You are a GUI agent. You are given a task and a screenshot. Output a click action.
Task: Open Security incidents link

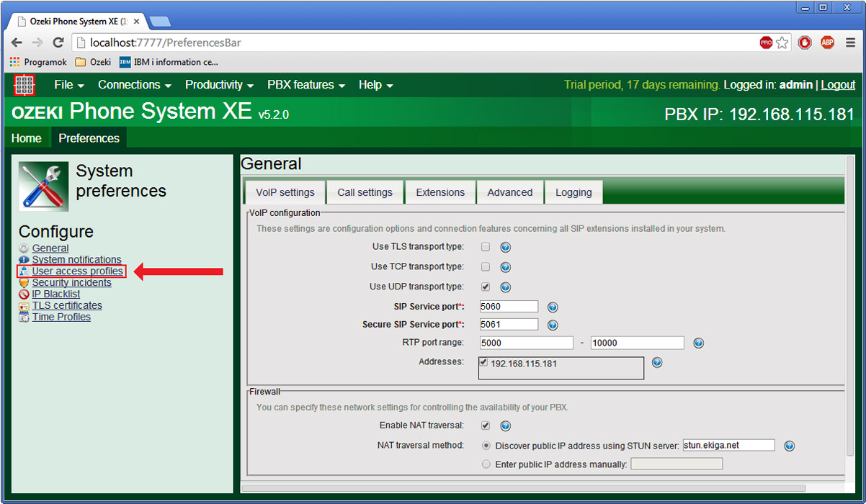pos(72,283)
